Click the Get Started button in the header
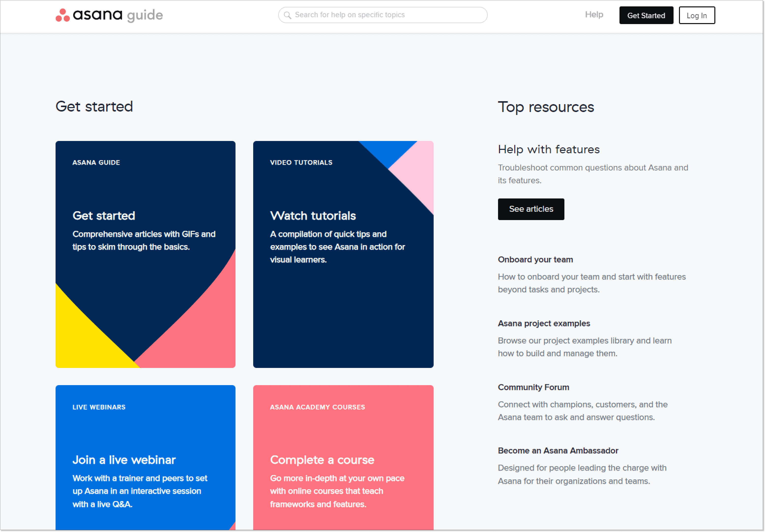This screenshot has height=532, width=765. (646, 15)
